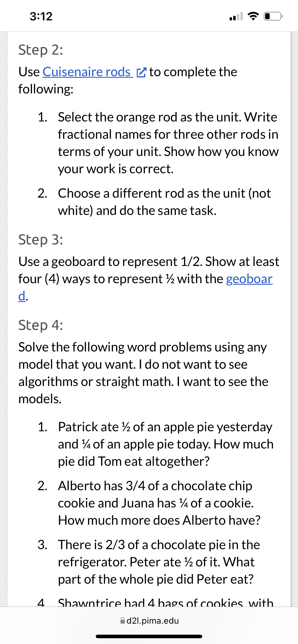Image resolution: width=298 pixels, height=644 pixels.
Task: Select the Step 2 heading text
Action: [x=40, y=50]
